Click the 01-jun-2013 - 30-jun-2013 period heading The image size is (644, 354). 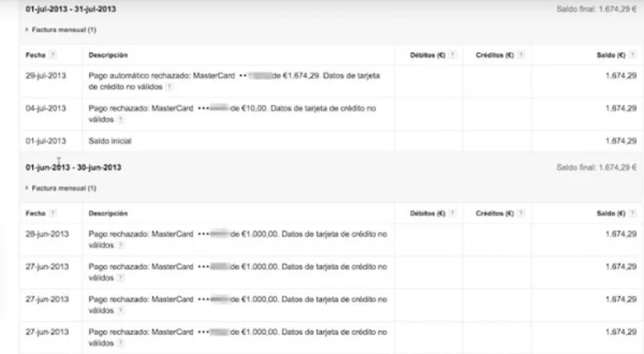click(x=73, y=167)
